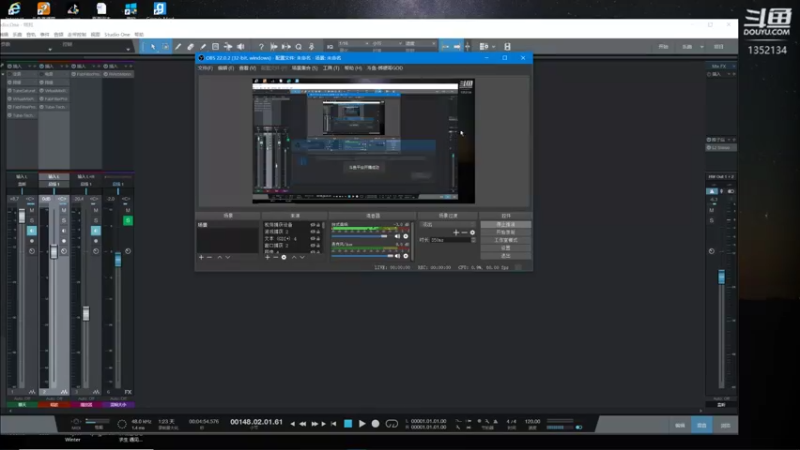This screenshot has height=450, width=800.
Task: Open OBS File menu
Action: click(205, 68)
